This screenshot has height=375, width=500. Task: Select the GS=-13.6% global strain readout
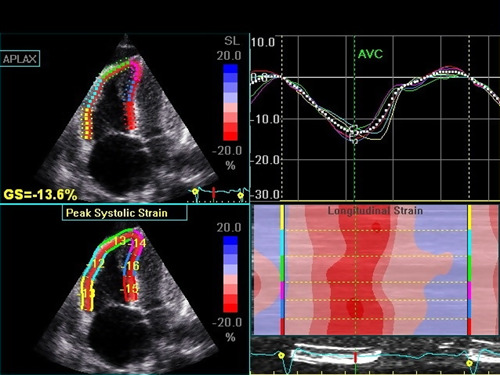tap(41, 194)
